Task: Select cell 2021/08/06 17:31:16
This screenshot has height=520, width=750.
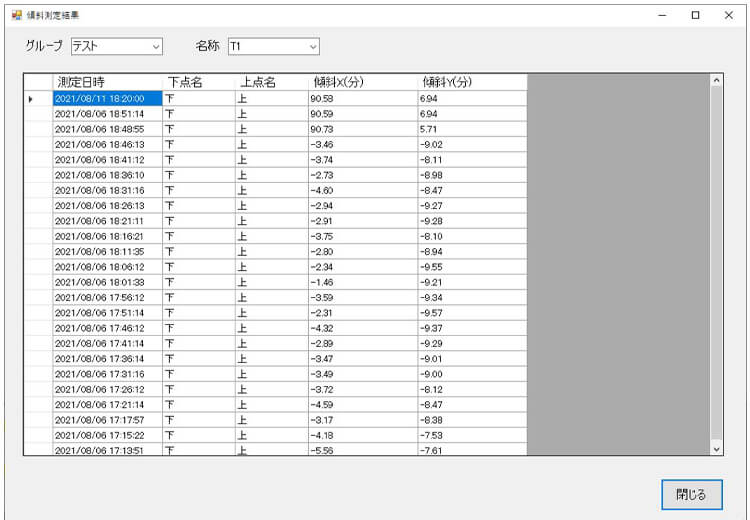Action: tap(108, 374)
